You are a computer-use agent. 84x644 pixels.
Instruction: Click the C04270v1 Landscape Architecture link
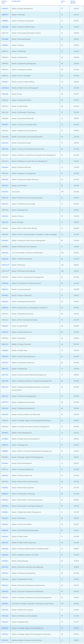(5, 363)
